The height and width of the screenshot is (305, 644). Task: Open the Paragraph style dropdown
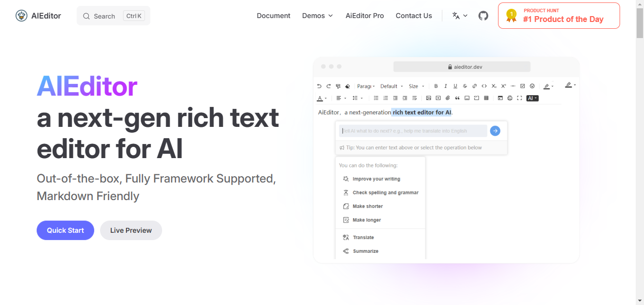tap(366, 86)
